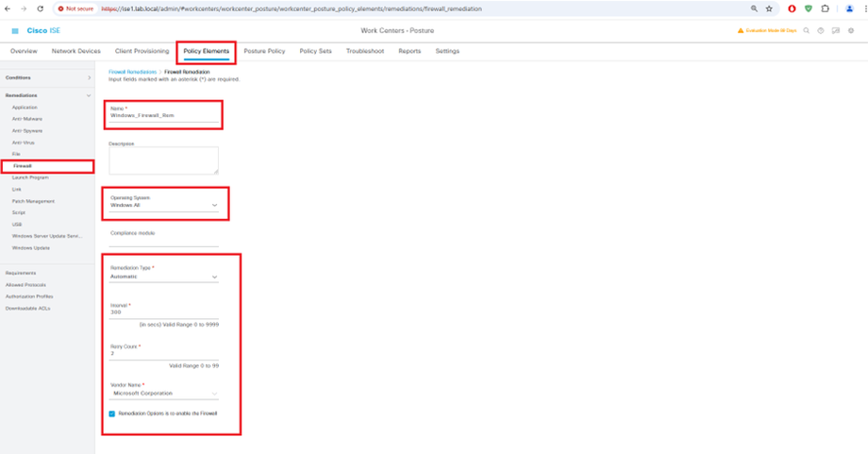Select USB in Remediations list
This screenshot has height=454, width=868.
tap(17, 225)
